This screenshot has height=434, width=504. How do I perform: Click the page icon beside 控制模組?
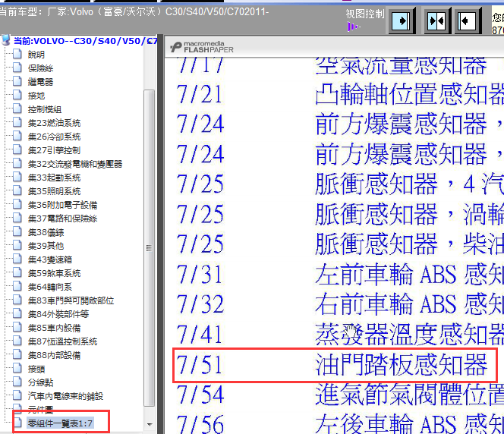pos(17,108)
